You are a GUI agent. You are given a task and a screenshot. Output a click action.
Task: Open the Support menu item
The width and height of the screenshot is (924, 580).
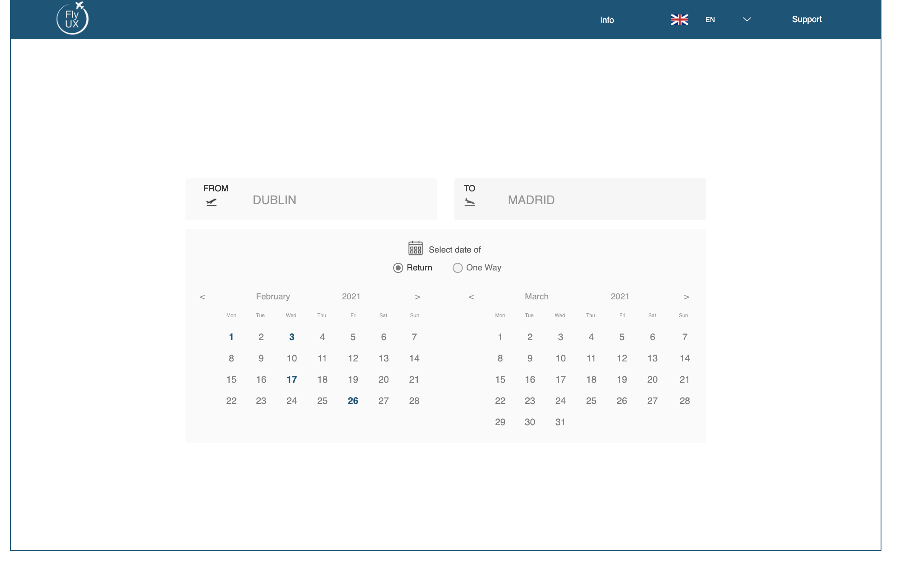coord(807,19)
